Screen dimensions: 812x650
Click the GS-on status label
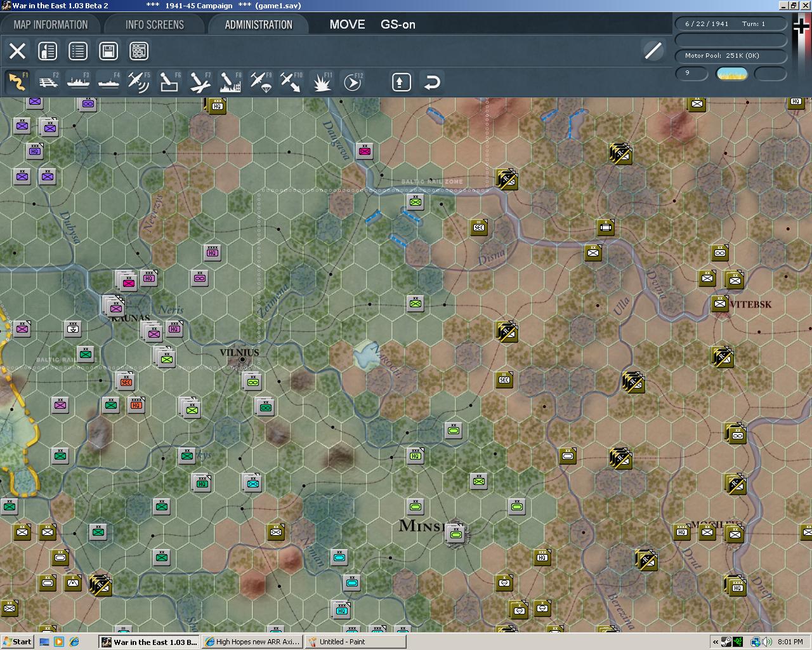pos(398,25)
